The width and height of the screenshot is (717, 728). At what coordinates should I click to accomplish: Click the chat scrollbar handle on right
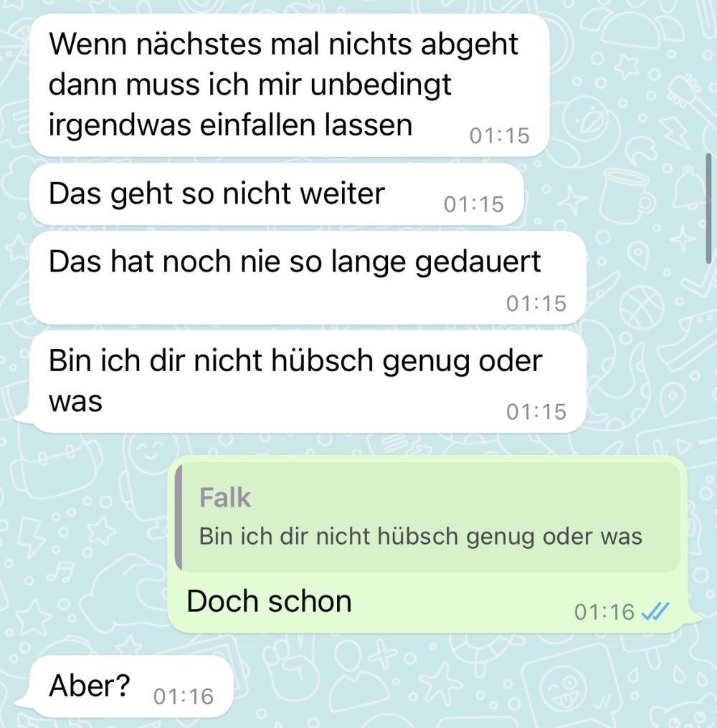pos(708,209)
